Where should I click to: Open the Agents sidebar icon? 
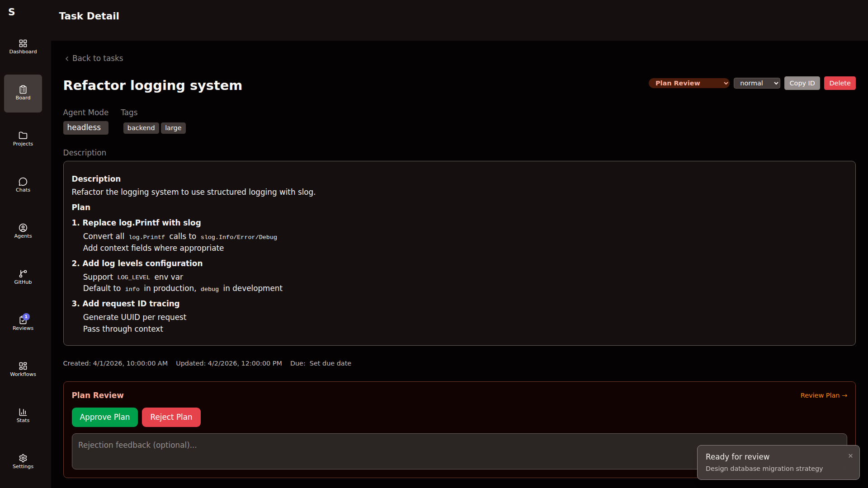(23, 231)
